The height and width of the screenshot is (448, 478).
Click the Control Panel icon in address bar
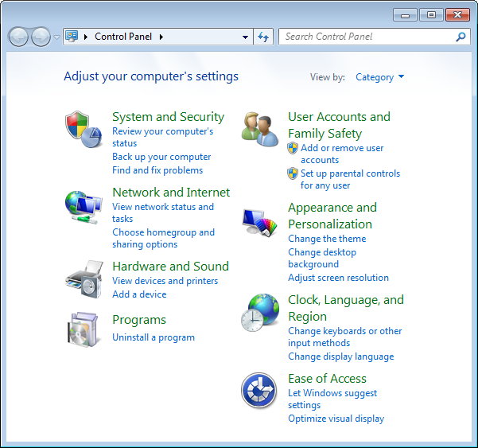[x=72, y=37]
